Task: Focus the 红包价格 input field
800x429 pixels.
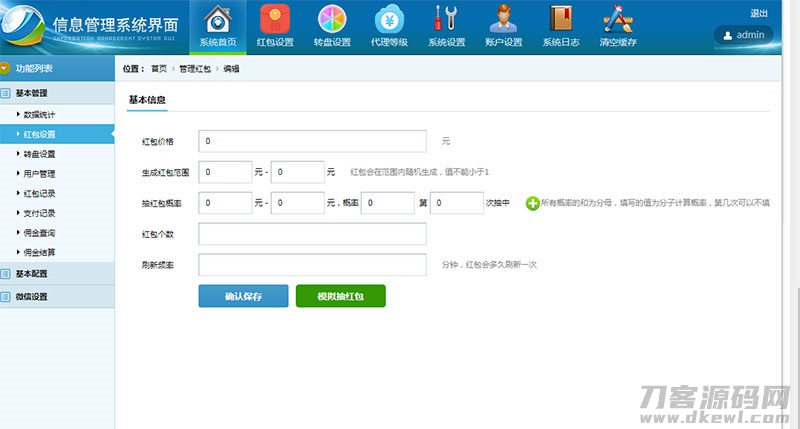Action: 312,141
